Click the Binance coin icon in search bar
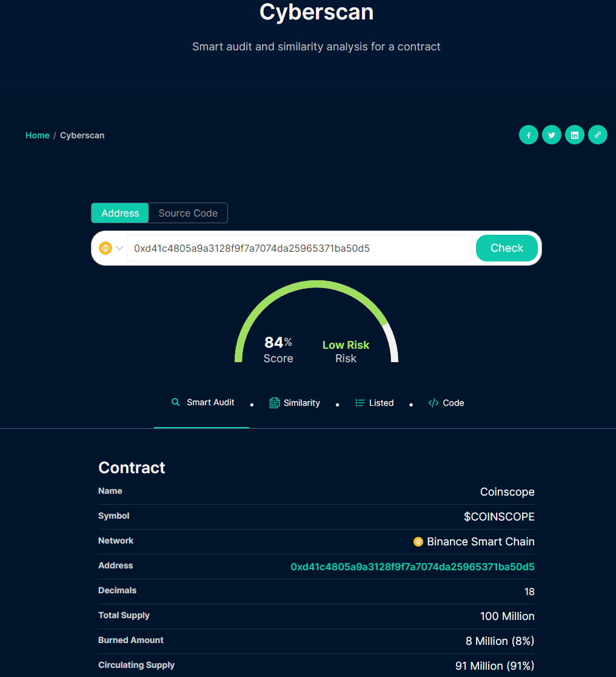 pos(105,248)
